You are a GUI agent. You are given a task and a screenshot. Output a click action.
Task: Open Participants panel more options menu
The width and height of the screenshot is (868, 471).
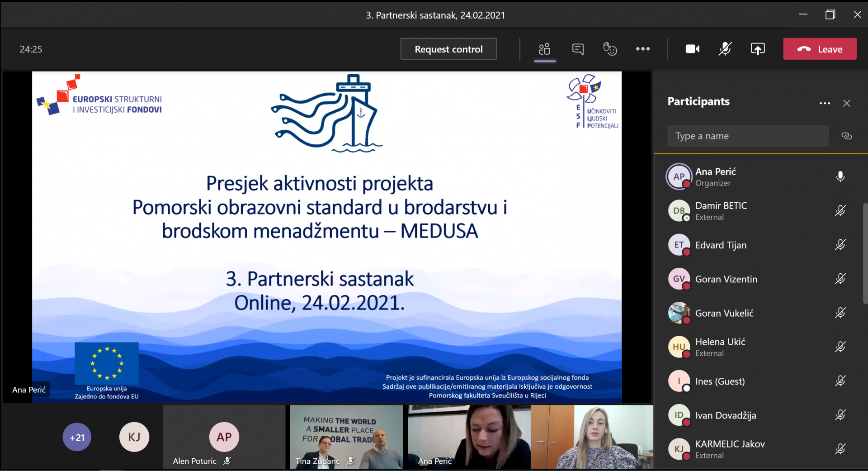[x=825, y=104]
